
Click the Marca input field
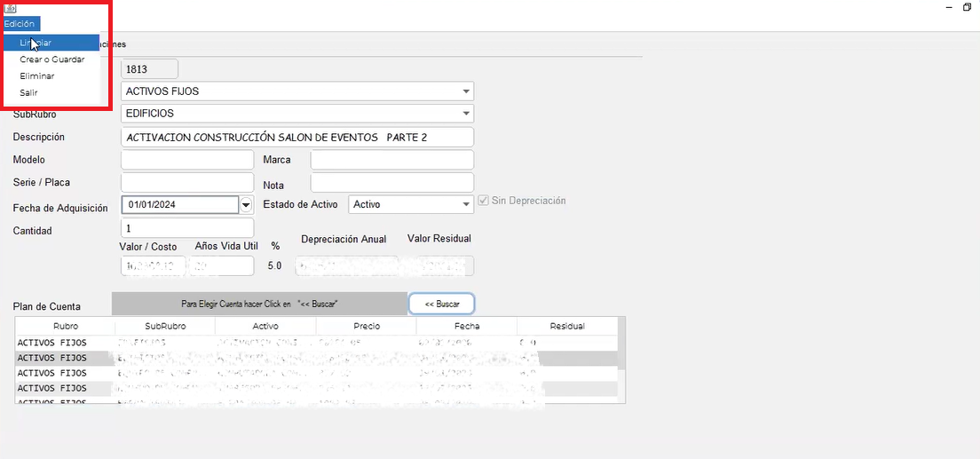(x=391, y=160)
